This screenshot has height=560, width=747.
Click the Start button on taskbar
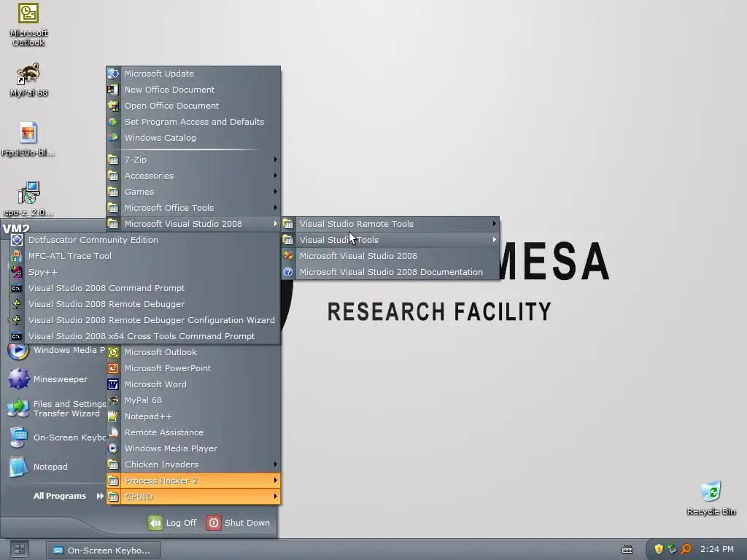[20, 550]
